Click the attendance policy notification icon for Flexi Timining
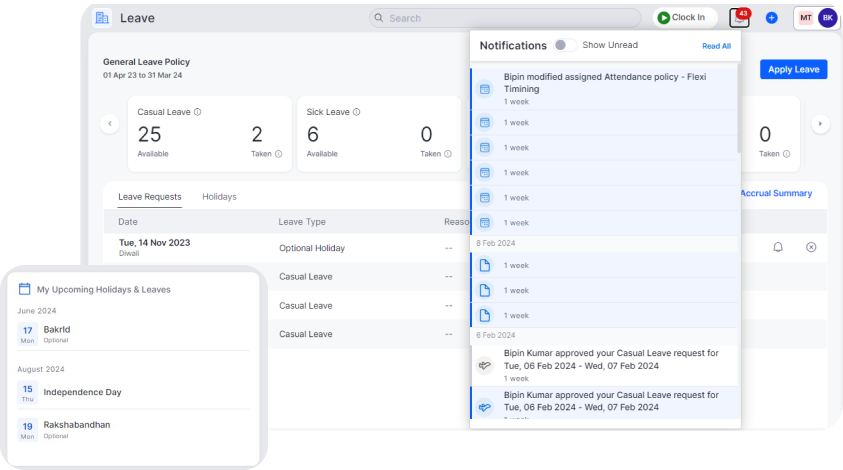 click(x=484, y=89)
